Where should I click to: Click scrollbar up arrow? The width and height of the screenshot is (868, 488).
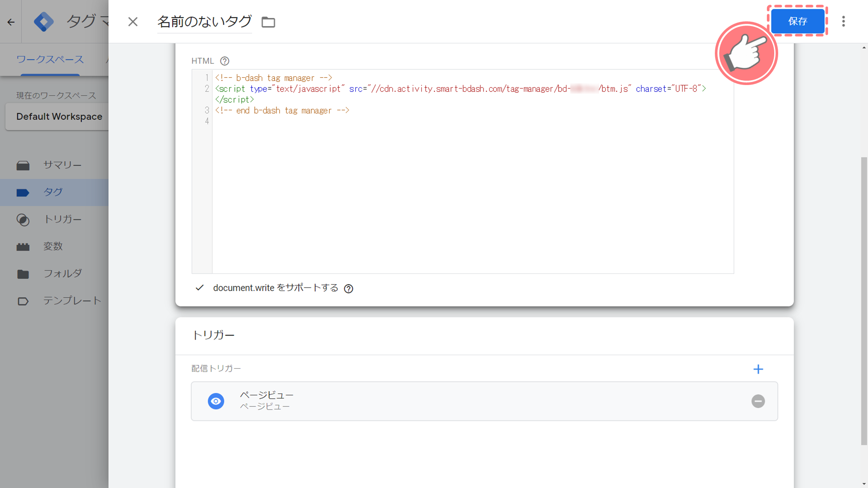[x=864, y=47]
